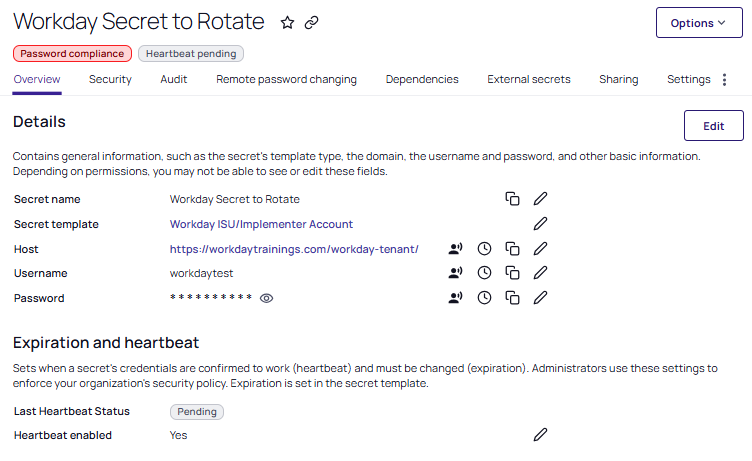Open the Options dropdown menu
The width and height of the screenshot is (752, 461).
tap(699, 23)
